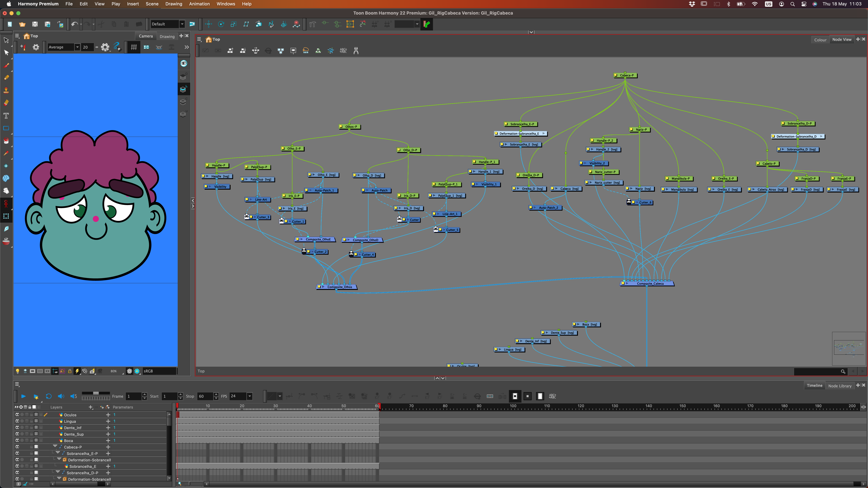This screenshot has height=488, width=868.
Task: Select the Stamp tool
Action: [6, 90]
